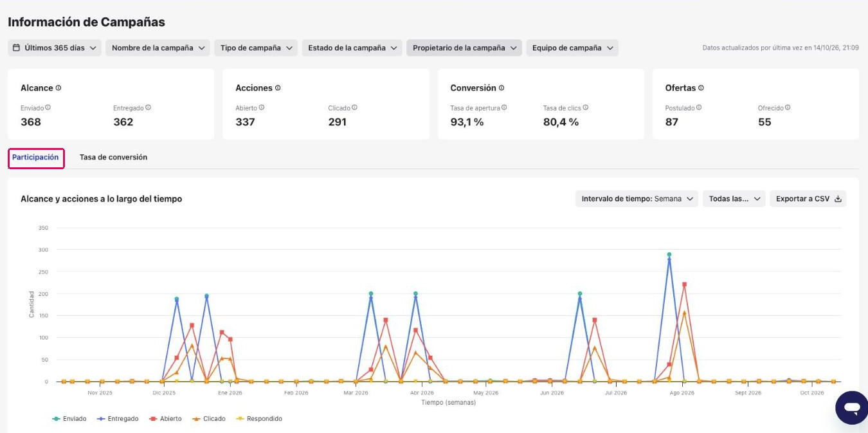This screenshot has height=433, width=868.
Task: Click the Enviado data point in Mar 2026
Action: tap(371, 293)
